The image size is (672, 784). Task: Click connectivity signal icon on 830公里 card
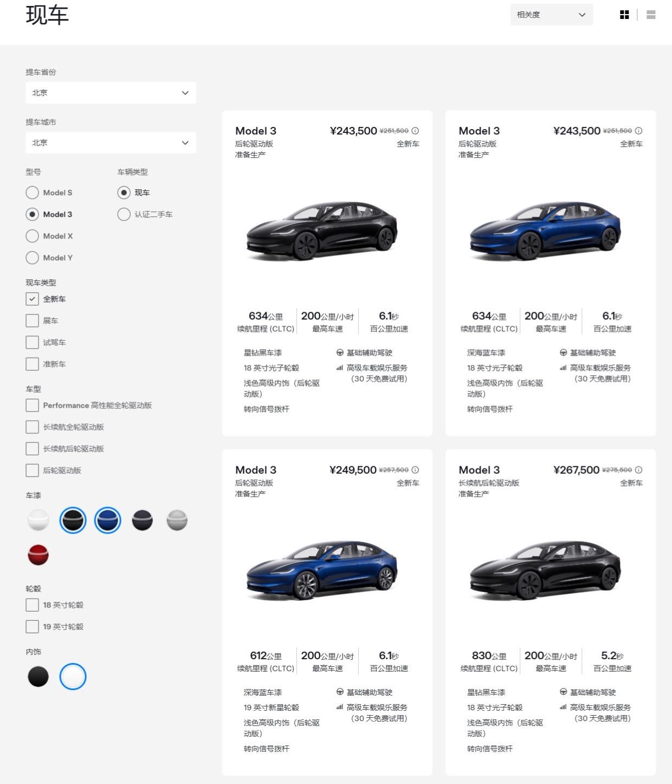563,708
